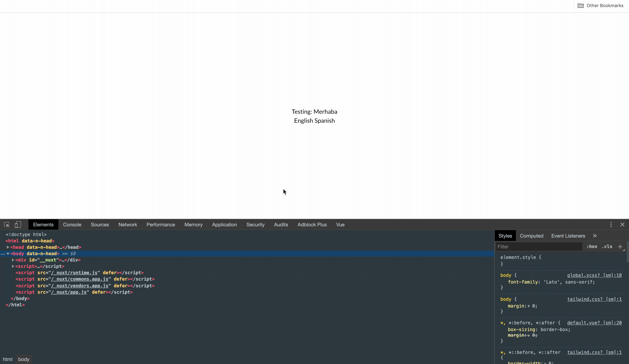Open the Application tab

(224, 225)
